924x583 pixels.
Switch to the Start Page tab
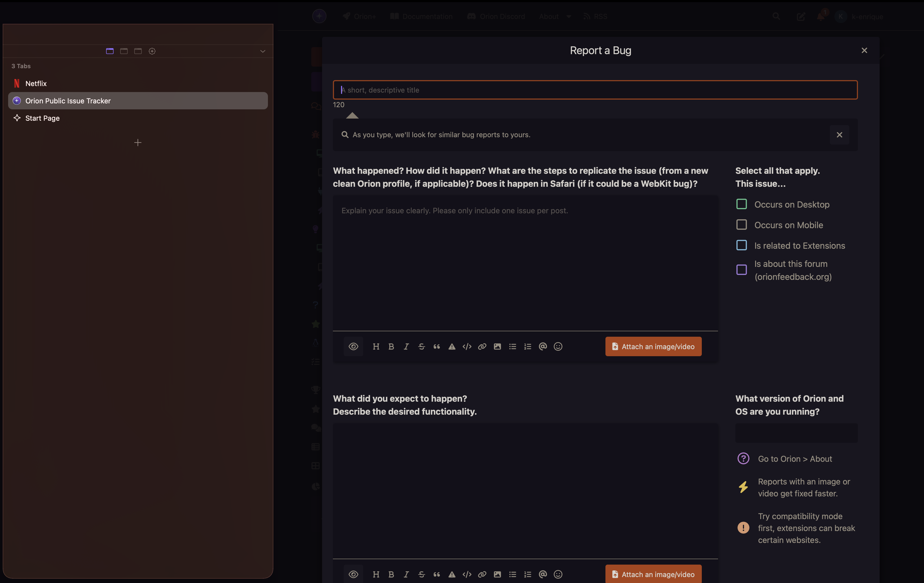pos(42,118)
